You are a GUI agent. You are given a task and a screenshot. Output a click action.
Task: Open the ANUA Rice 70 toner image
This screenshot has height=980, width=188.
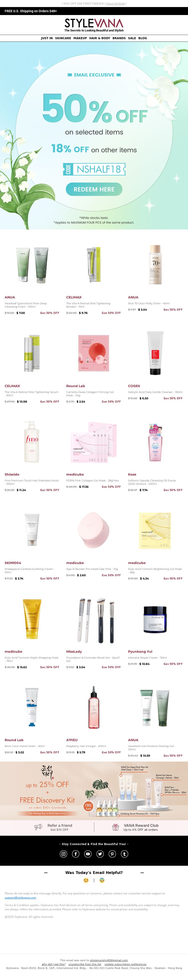[x=155, y=264]
